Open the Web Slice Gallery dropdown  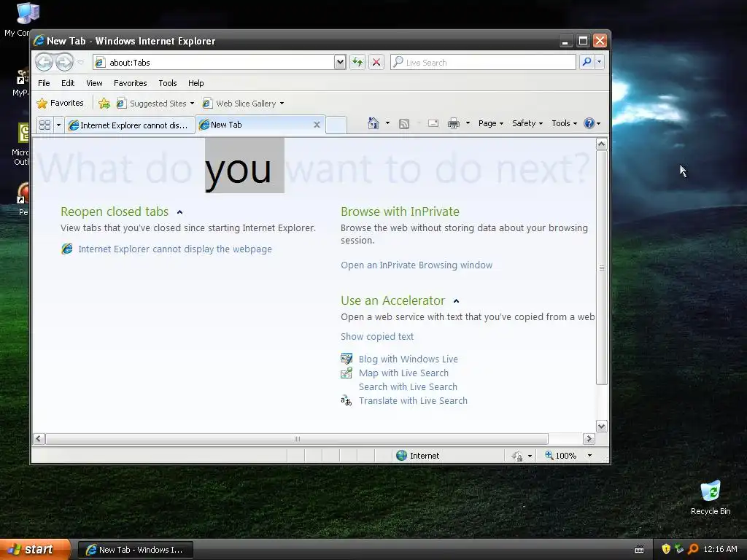(282, 104)
